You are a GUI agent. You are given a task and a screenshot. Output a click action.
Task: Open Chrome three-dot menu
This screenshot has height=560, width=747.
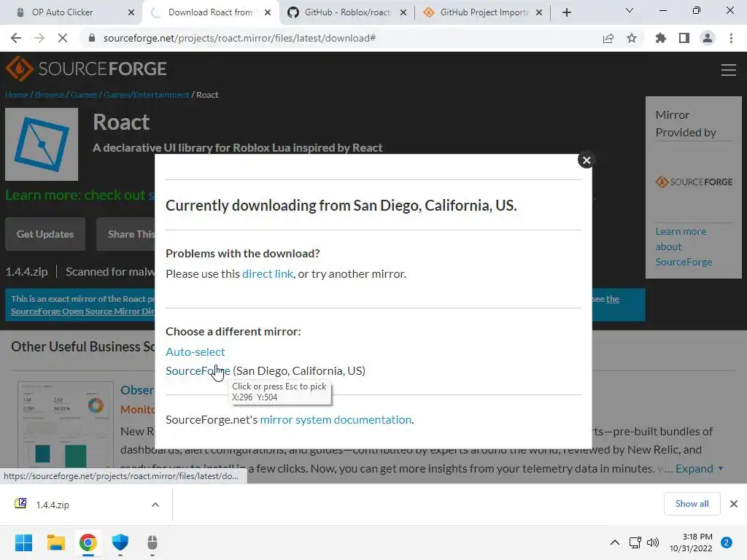pyautogui.click(x=731, y=38)
